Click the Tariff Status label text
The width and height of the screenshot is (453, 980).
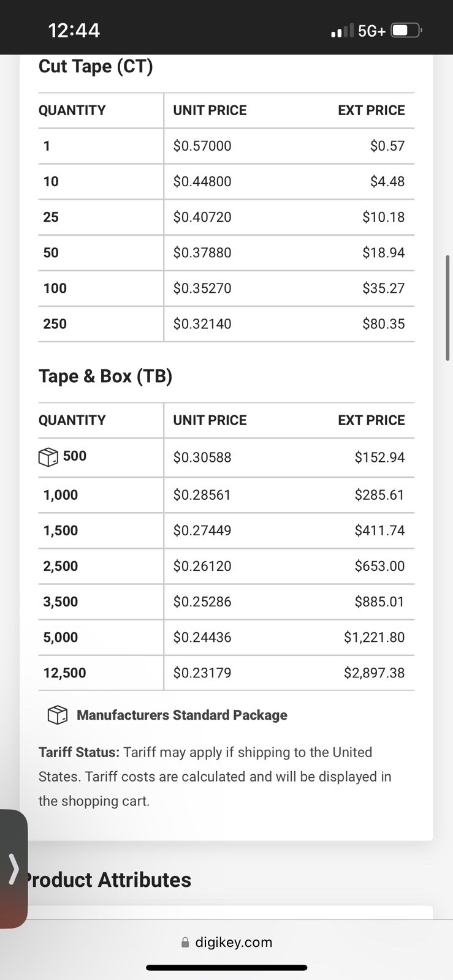pyautogui.click(x=79, y=752)
